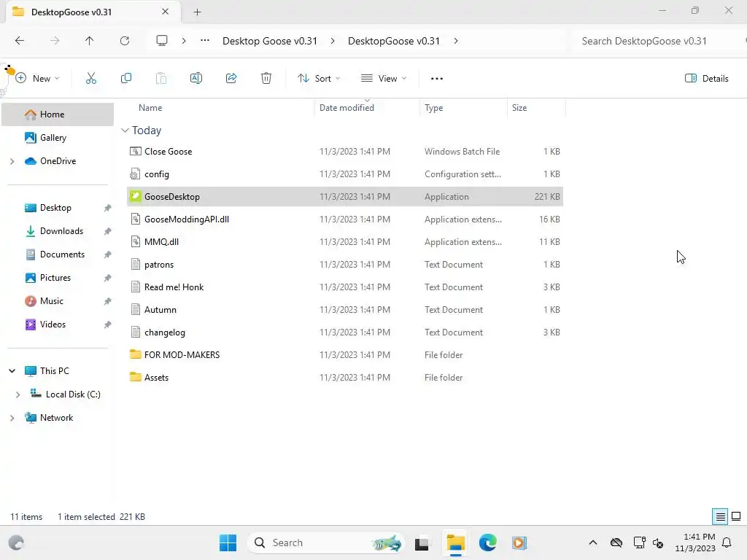Select the MMQ.dll file
The width and height of the screenshot is (747, 560).
tap(345, 242)
